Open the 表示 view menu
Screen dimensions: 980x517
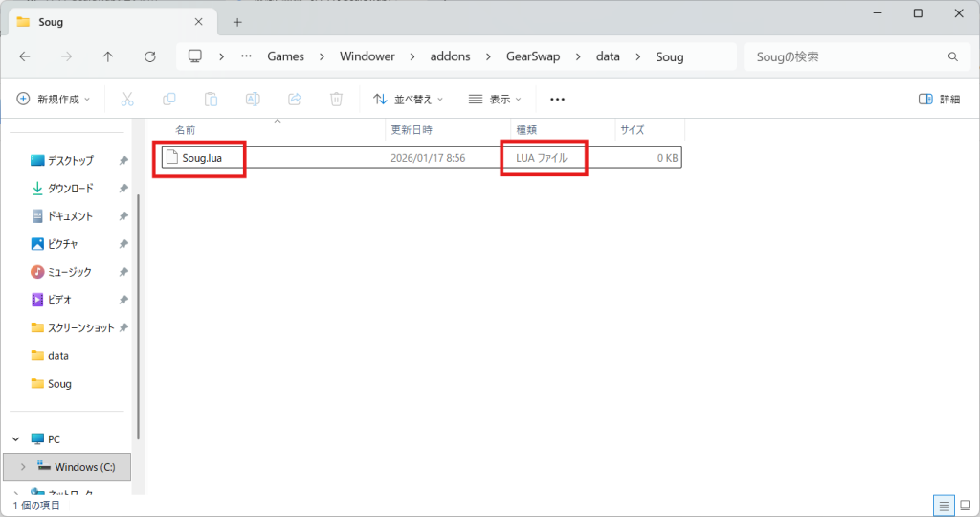tap(495, 99)
